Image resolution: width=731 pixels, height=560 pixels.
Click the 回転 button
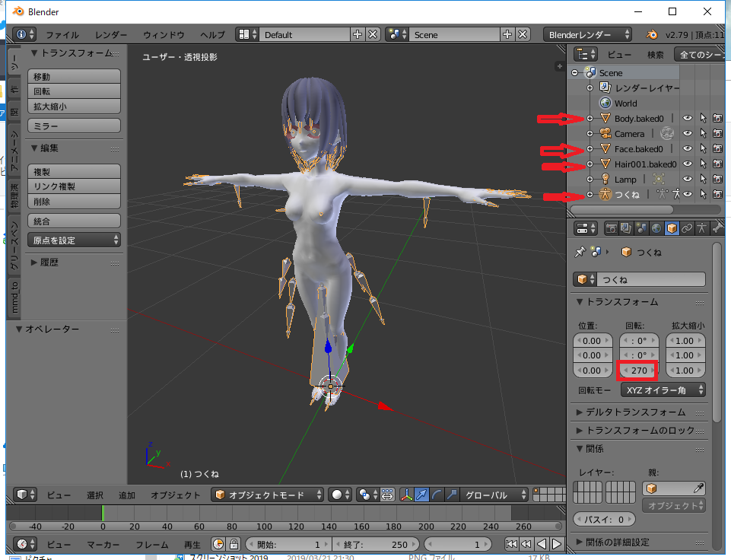(x=74, y=91)
